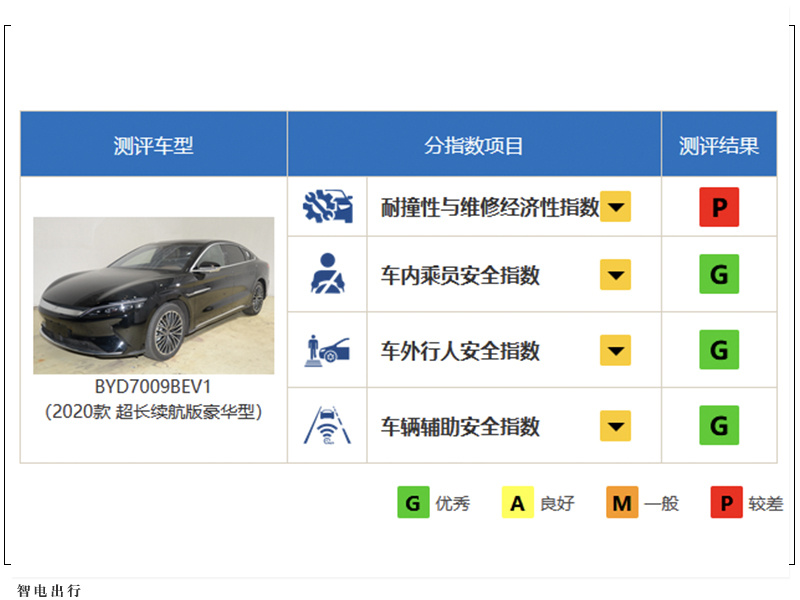800x600 pixels.
Task: Click the green G rating for 车外行人安全指数
Action: tap(719, 349)
